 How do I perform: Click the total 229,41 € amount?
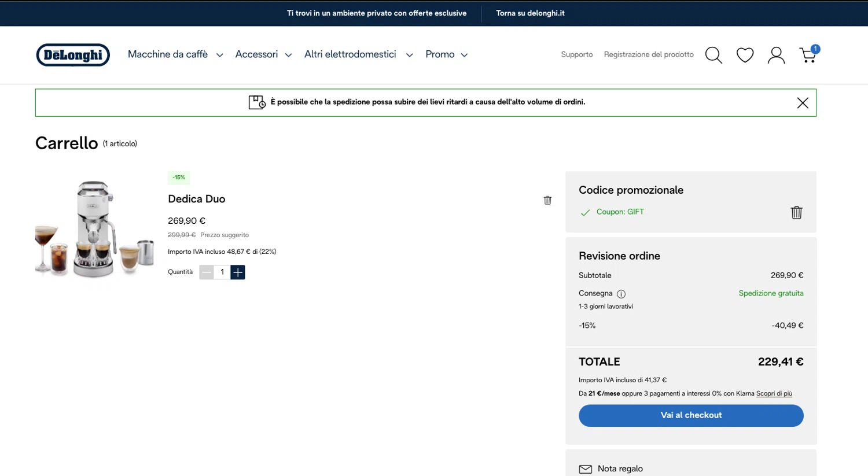781,362
